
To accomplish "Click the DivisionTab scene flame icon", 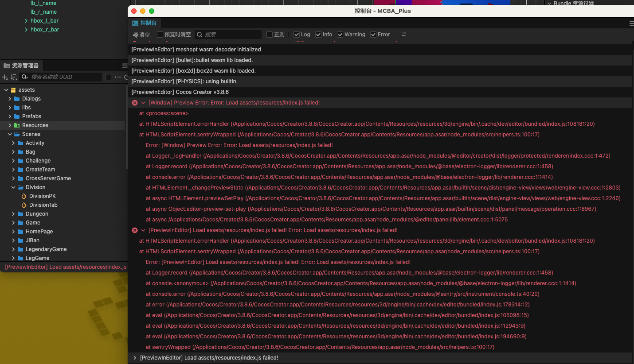I will pyautogui.click(x=24, y=205).
